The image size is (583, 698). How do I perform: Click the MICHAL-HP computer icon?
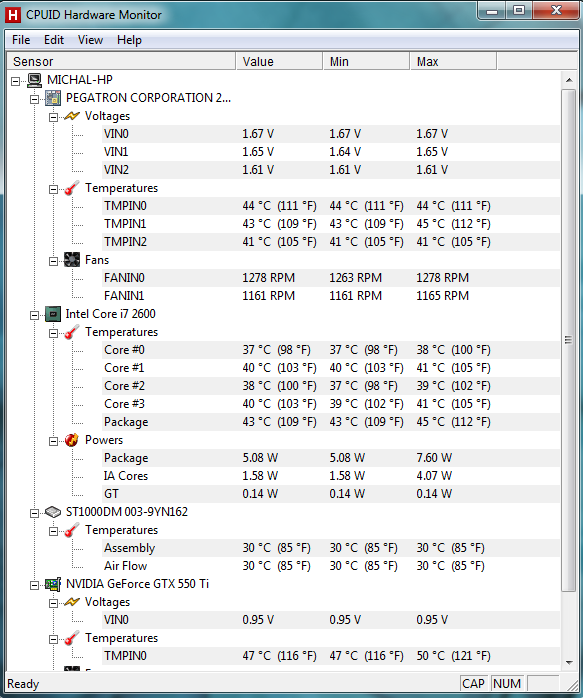[34, 80]
